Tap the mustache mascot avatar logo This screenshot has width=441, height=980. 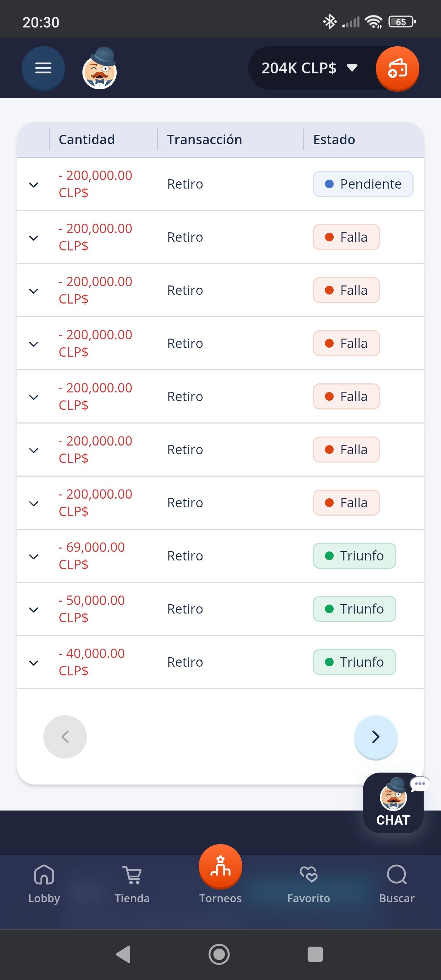pos(100,69)
